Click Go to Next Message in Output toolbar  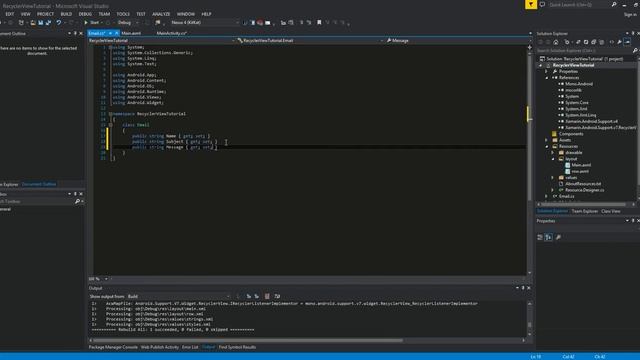pyautogui.click(x=257, y=296)
